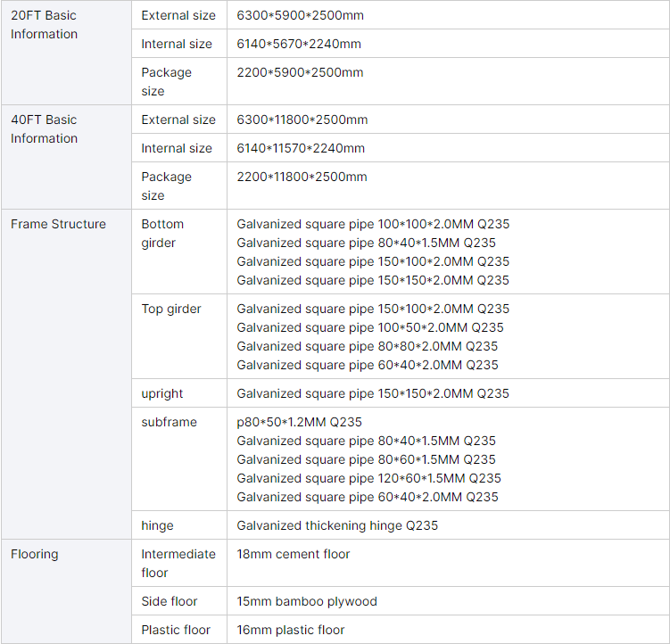The width and height of the screenshot is (670, 644).
Task: Click the upright row label
Action: click(x=162, y=393)
